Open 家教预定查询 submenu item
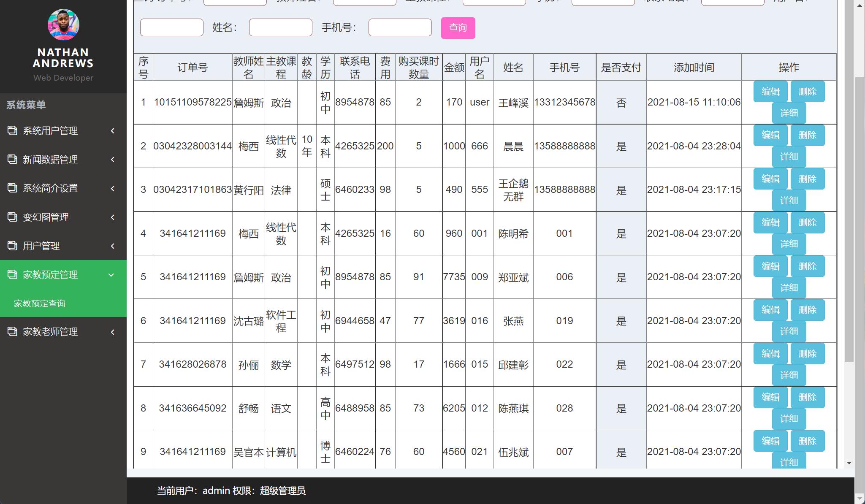 [x=40, y=303]
